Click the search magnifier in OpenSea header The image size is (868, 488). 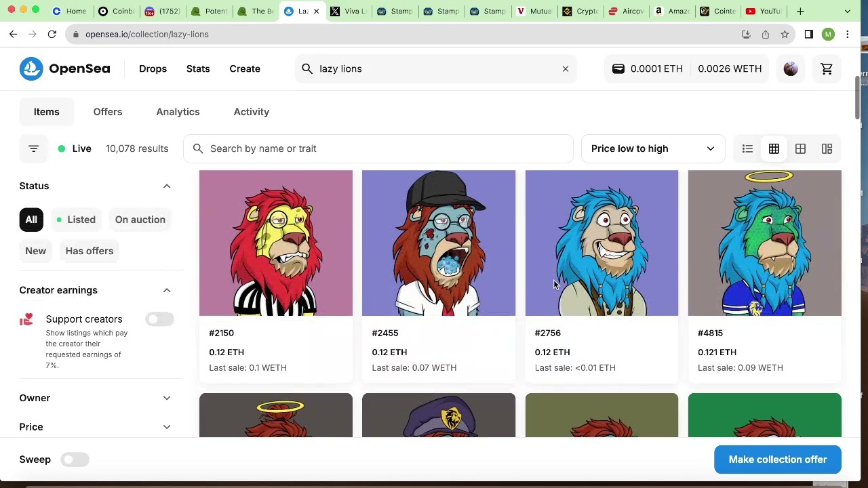coord(307,68)
